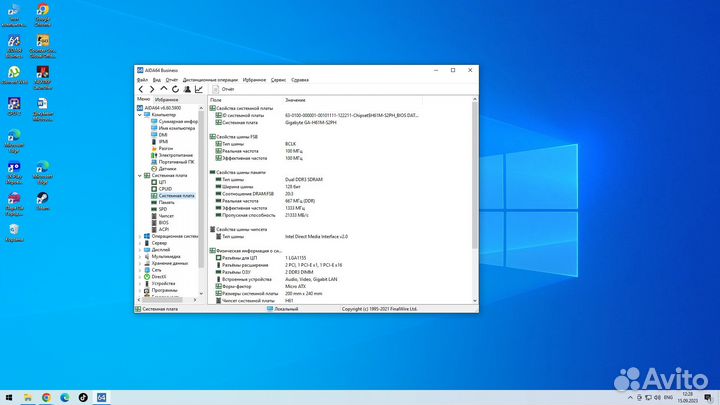
Task: Go up one level with the Up arrow
Action: click(x=163, y=89)
